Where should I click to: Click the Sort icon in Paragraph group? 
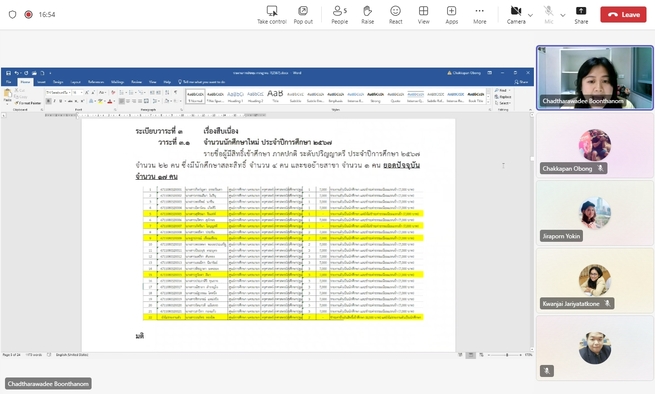[x=167, y=92]
